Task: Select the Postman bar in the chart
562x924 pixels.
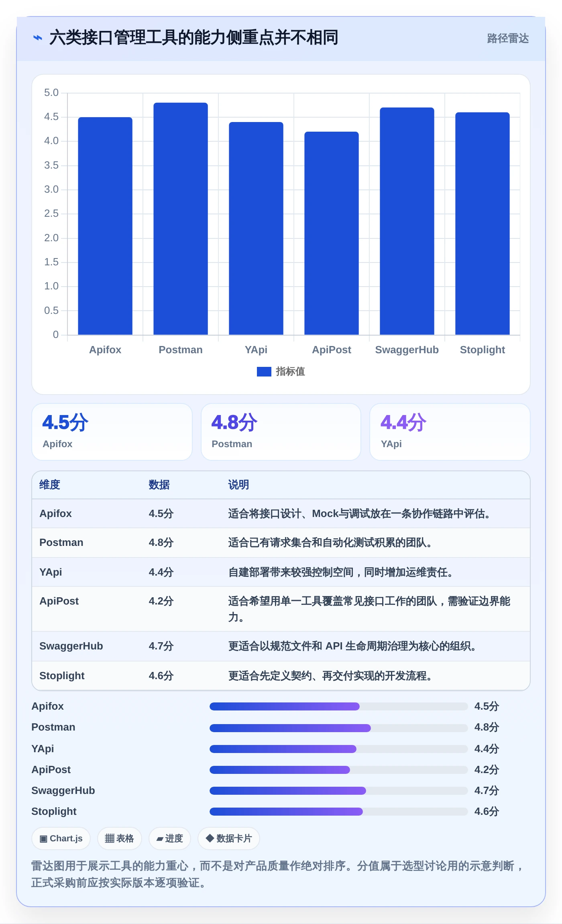Action: coord(181,219)
